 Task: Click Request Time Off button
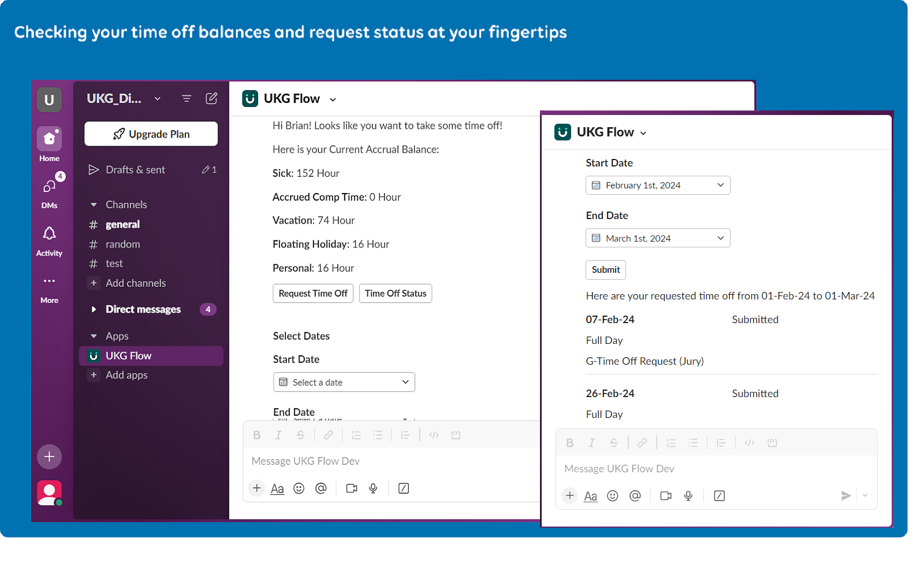(x=313, y=294)
